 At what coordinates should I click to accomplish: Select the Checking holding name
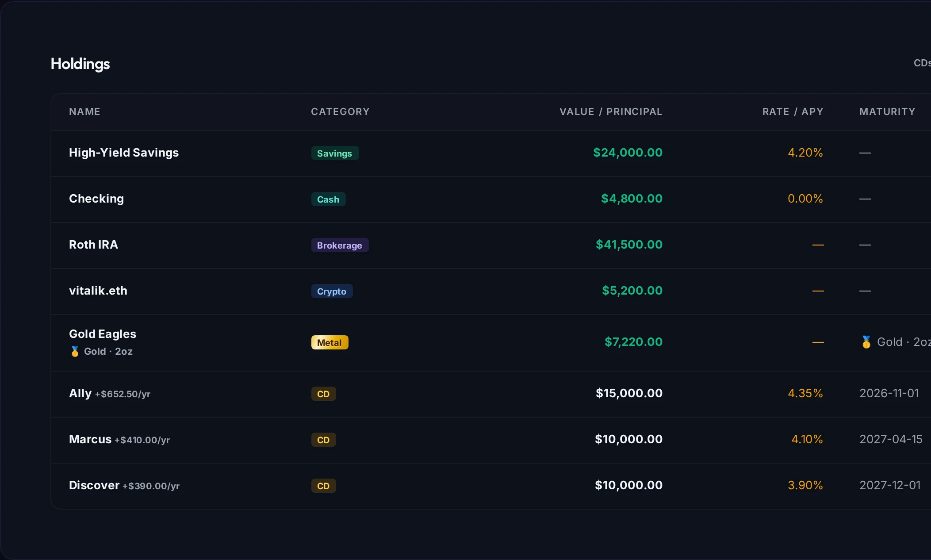pos(96,199)
